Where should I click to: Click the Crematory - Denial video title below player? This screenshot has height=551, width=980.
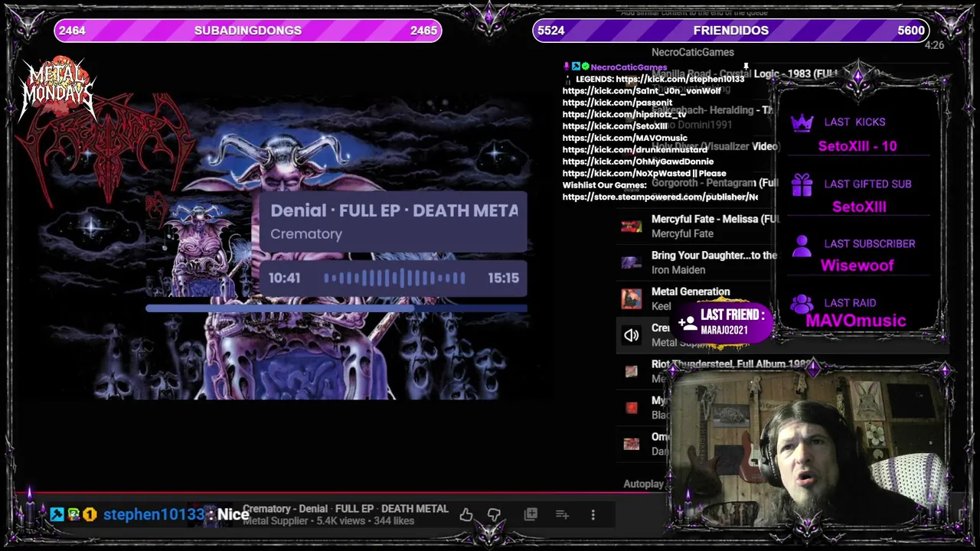[x=345, y=509]
